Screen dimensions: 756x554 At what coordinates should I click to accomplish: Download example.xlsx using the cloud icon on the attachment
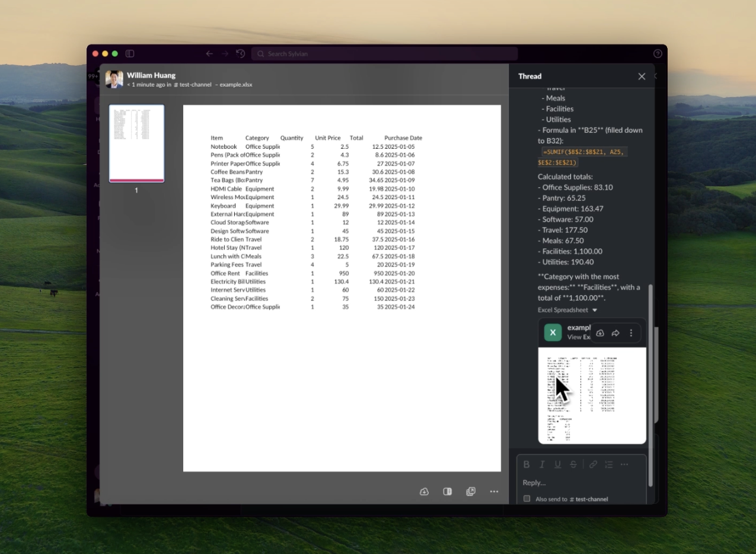pos(599,333)
